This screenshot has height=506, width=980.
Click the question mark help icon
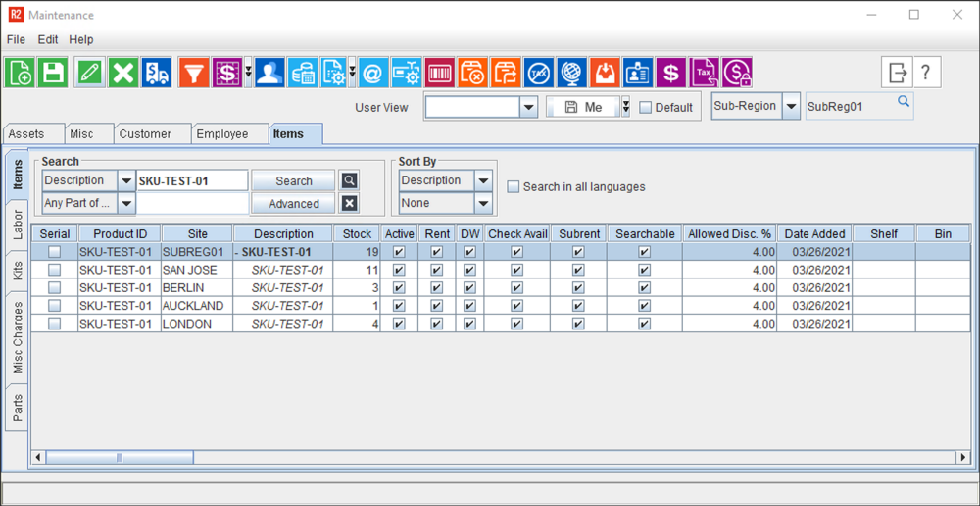coord(926,73)
